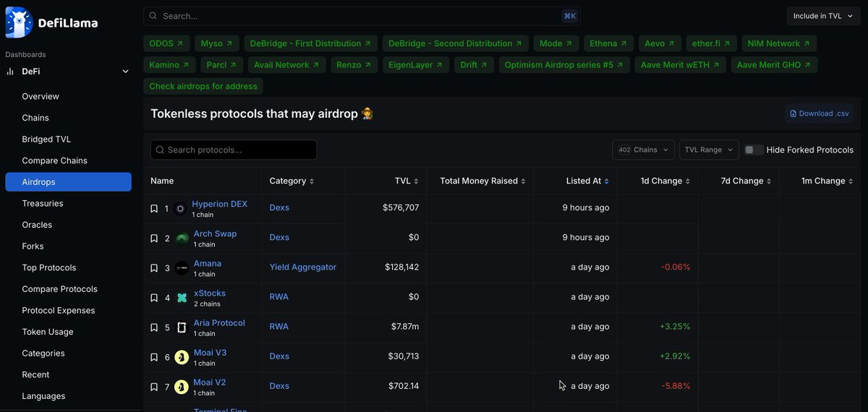Click the Arch Swap logo icon
Image resolution: width=868 pixels, height=412 pixels.
[x=182, y=239]
